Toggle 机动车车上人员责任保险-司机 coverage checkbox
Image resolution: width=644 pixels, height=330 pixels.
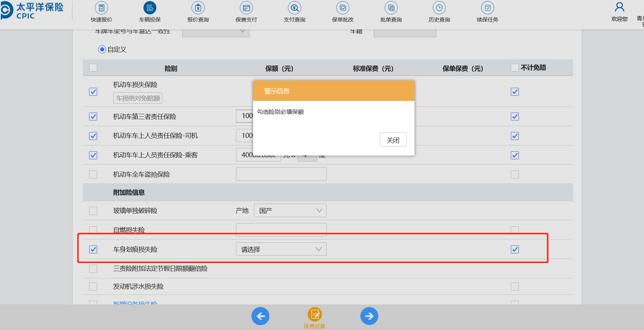click(x=93, y=136)
